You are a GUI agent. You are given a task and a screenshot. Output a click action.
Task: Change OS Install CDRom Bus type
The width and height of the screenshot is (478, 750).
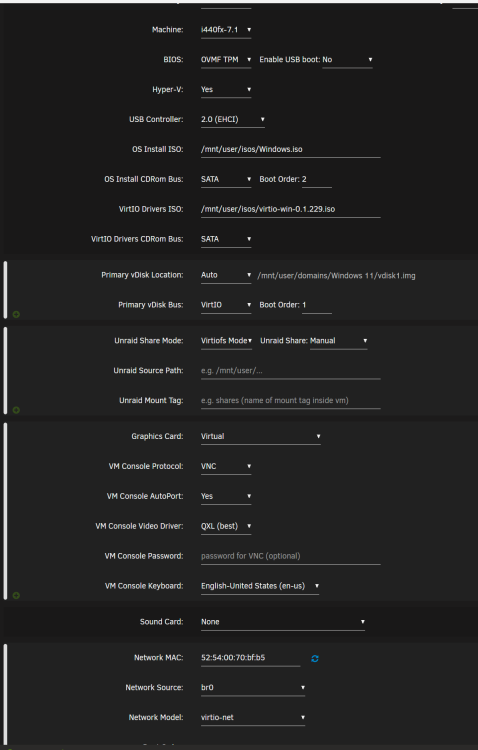point(226,179)
